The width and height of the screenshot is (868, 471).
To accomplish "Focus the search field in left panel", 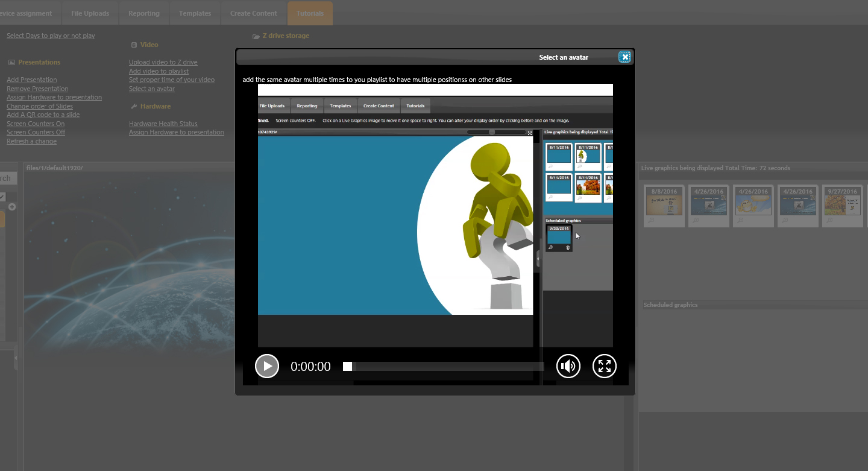I will 8,179.
